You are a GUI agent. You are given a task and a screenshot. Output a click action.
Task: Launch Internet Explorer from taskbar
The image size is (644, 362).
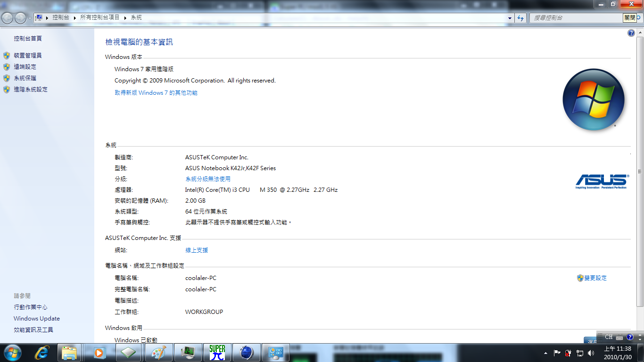42,353
